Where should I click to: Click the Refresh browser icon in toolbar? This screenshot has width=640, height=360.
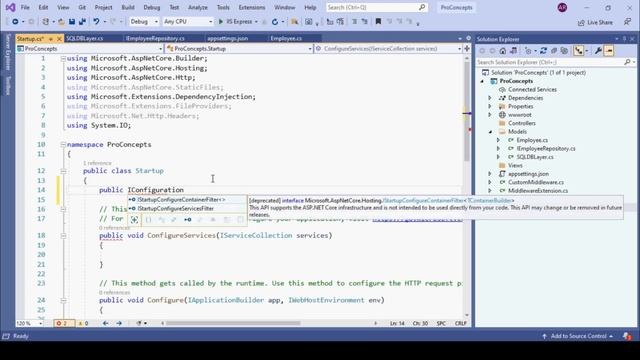tap(275, 22)
